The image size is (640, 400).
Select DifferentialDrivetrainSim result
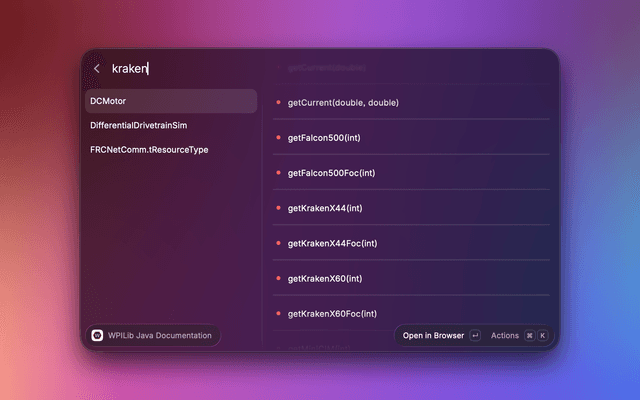(171, 125)
